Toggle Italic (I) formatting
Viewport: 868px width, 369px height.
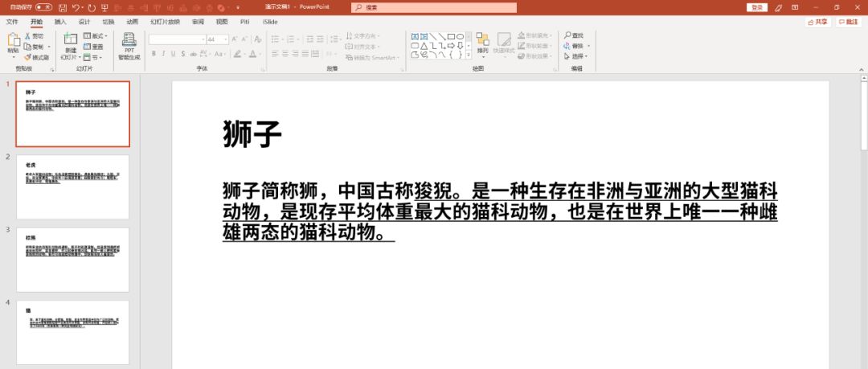click(164, 54)
